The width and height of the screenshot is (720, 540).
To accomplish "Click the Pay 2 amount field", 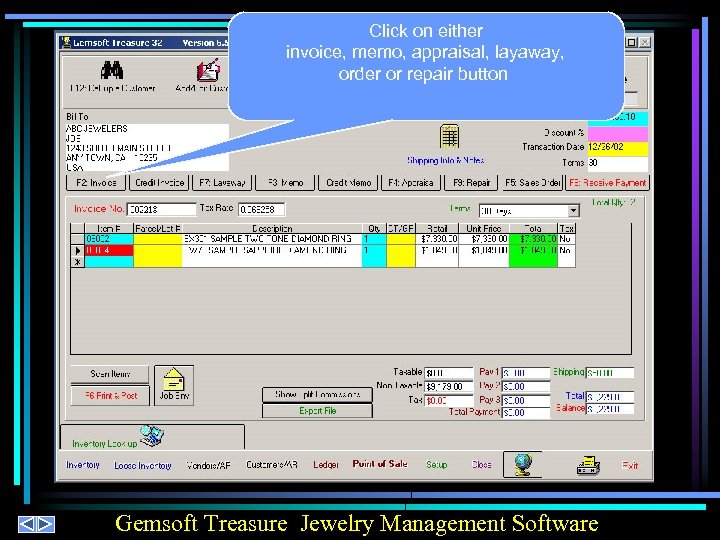I will pos(526,387).
